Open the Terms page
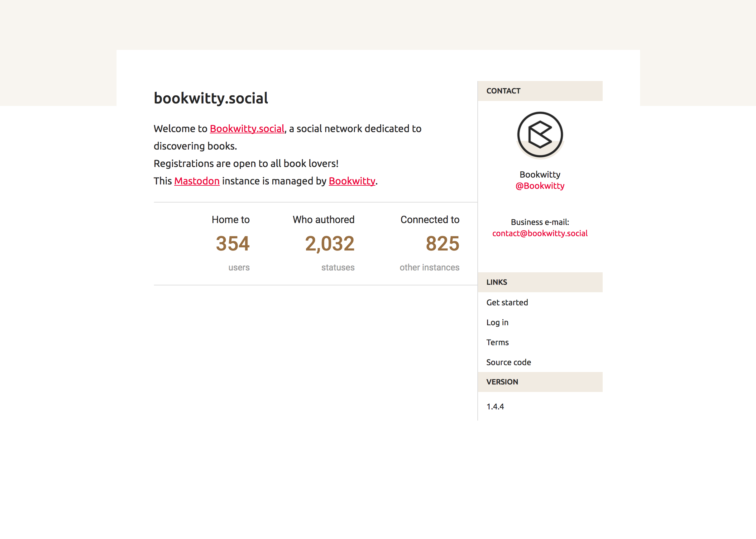The image size is (756, 539). [x=497, y=342]
